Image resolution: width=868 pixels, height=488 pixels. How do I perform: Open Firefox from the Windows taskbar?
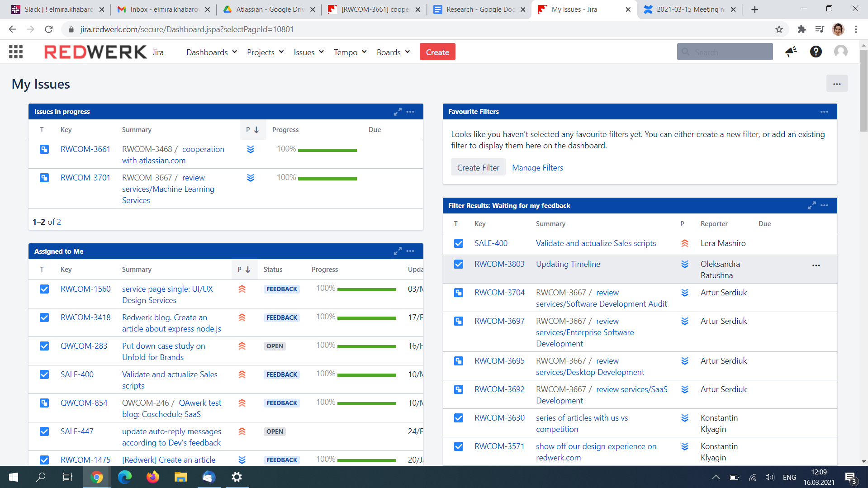click(153, 477)
